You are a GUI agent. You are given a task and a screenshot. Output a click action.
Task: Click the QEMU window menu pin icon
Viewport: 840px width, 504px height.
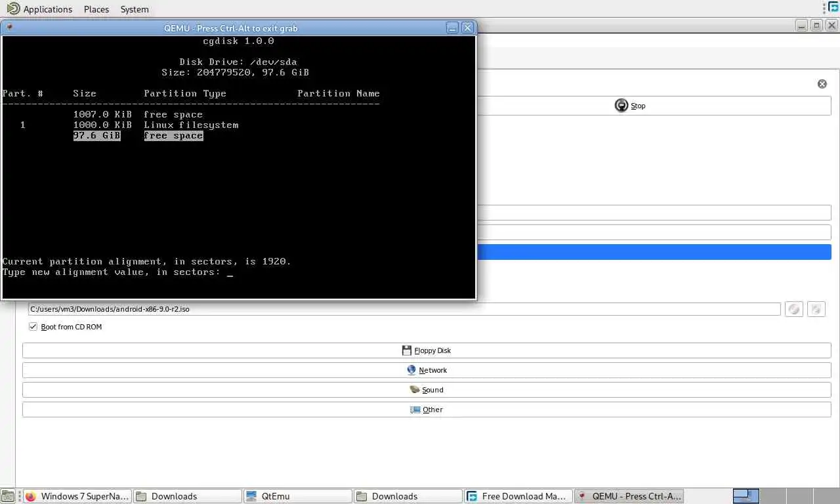click(9, 28)
